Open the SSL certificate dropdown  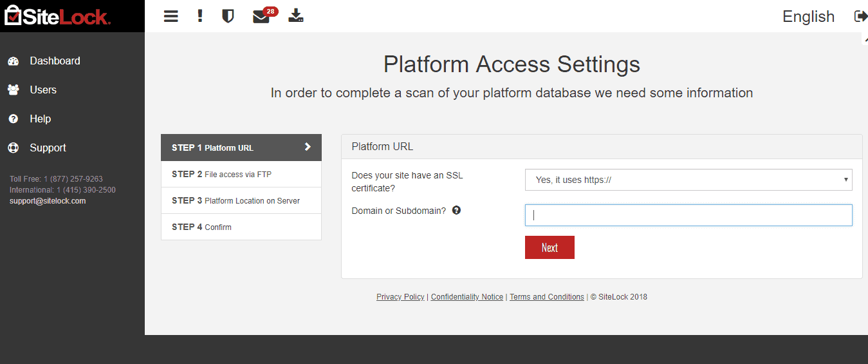(688, 180)
